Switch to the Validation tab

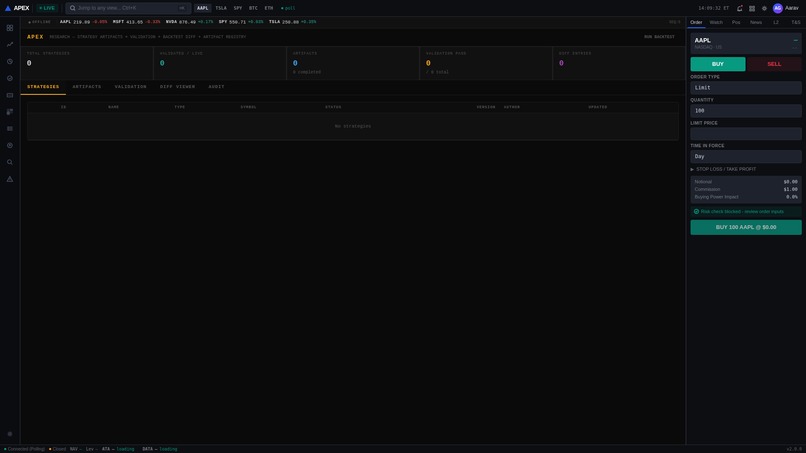point(131,87)
